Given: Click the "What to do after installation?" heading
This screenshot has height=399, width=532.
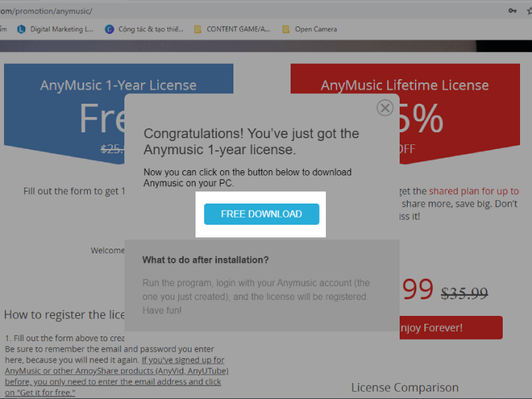Looking at the screenshot, I should point(205,260).
